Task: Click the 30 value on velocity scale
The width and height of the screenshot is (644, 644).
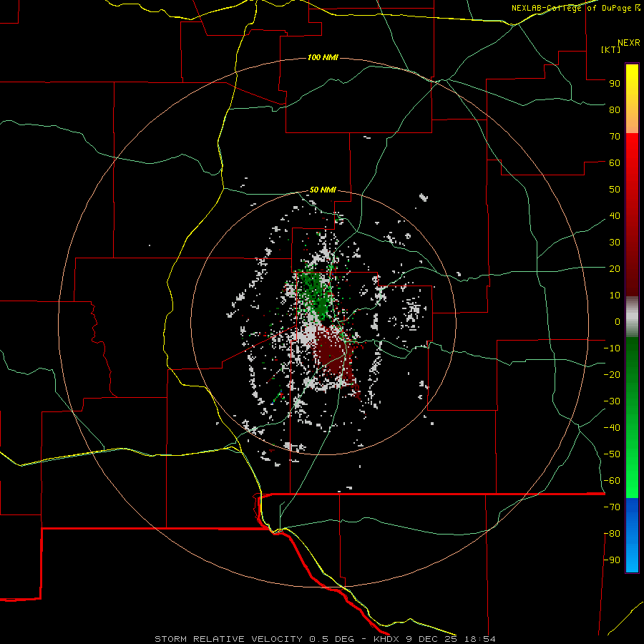Action: point(615,243)
